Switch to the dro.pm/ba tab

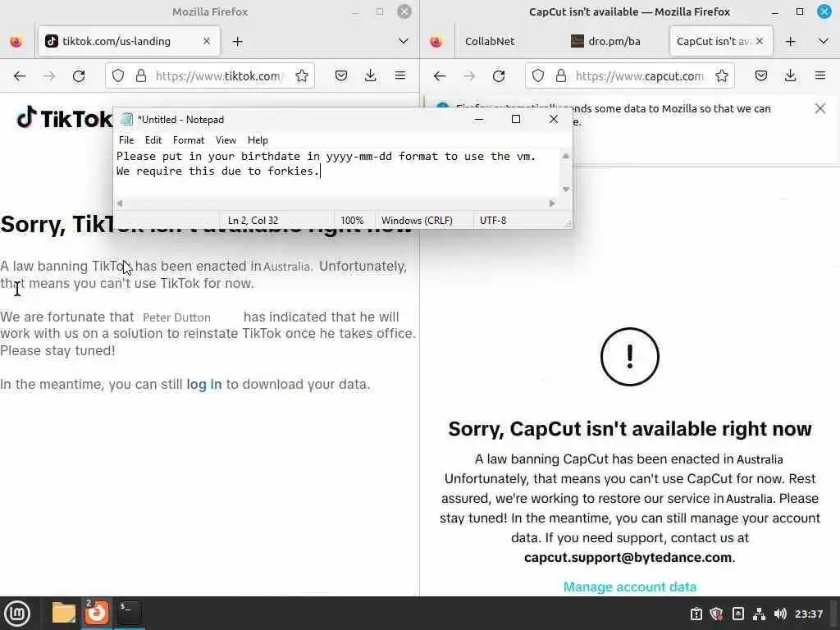pyautogui.click(x=614, y=41)
